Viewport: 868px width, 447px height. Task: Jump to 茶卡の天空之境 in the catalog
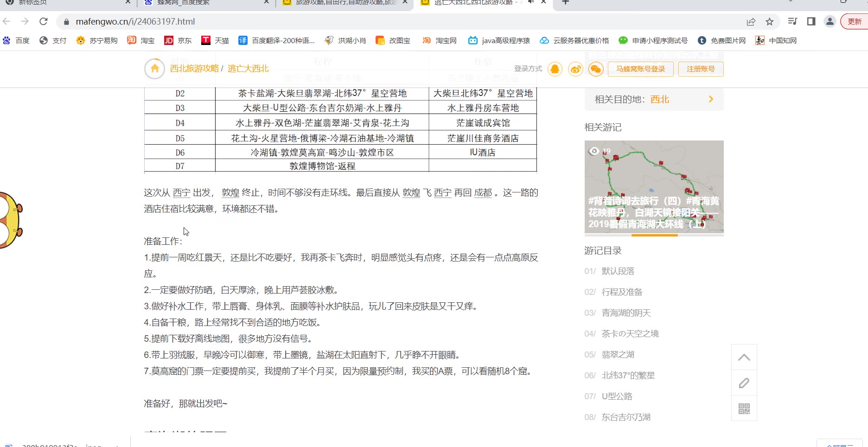(630, 334)
